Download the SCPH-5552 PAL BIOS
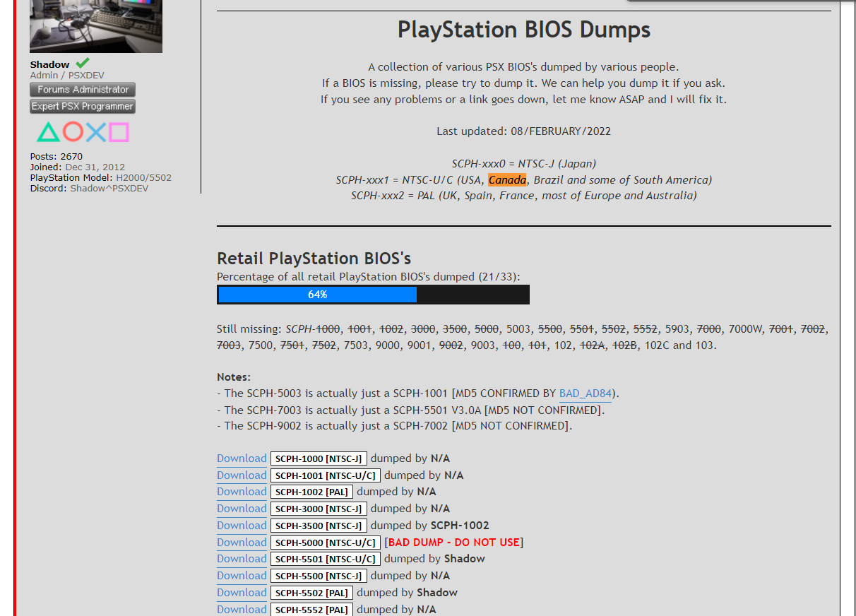 [242, 609]
